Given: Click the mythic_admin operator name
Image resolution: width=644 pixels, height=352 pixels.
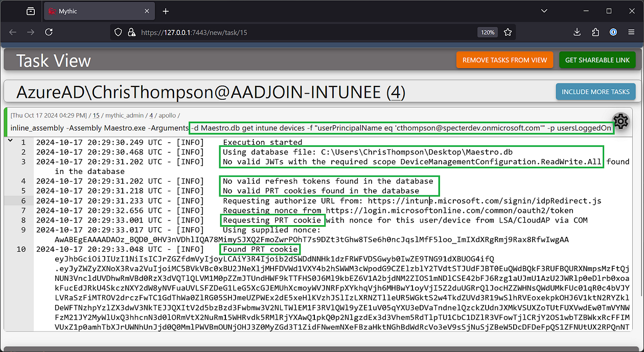Looking at the screenshot, I should 125,116.
